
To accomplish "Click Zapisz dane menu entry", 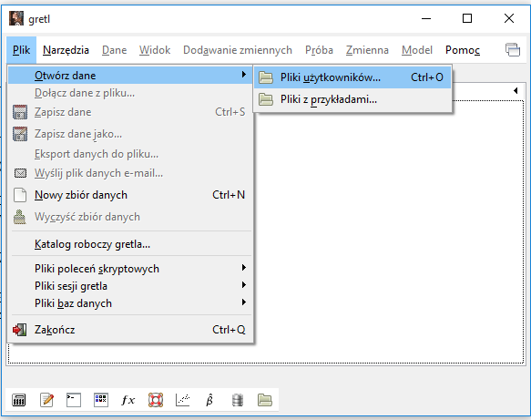I will point(130,112).
